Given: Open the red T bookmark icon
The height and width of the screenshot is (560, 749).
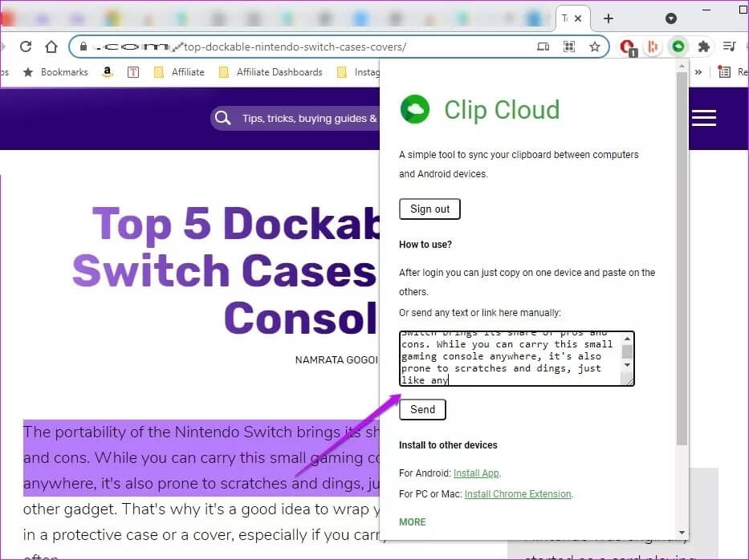Looking at the screenshot, I should (x=133, y=72).
